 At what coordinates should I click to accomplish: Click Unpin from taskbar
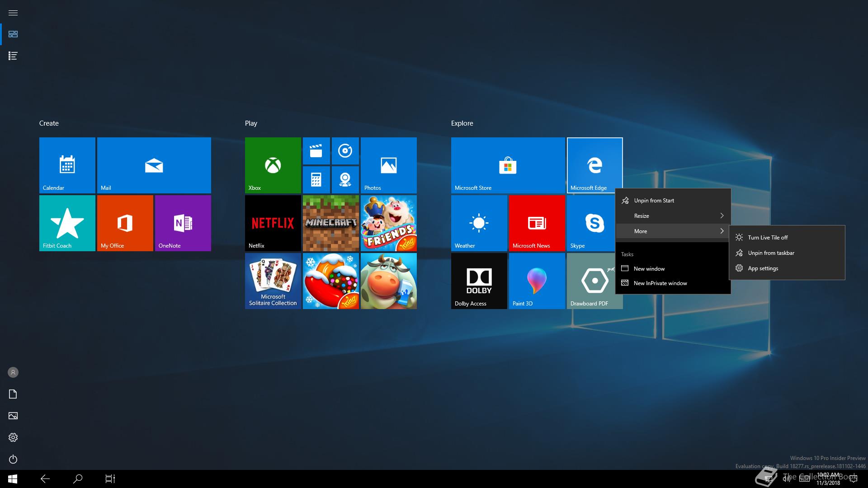click(x=771, y=253)
